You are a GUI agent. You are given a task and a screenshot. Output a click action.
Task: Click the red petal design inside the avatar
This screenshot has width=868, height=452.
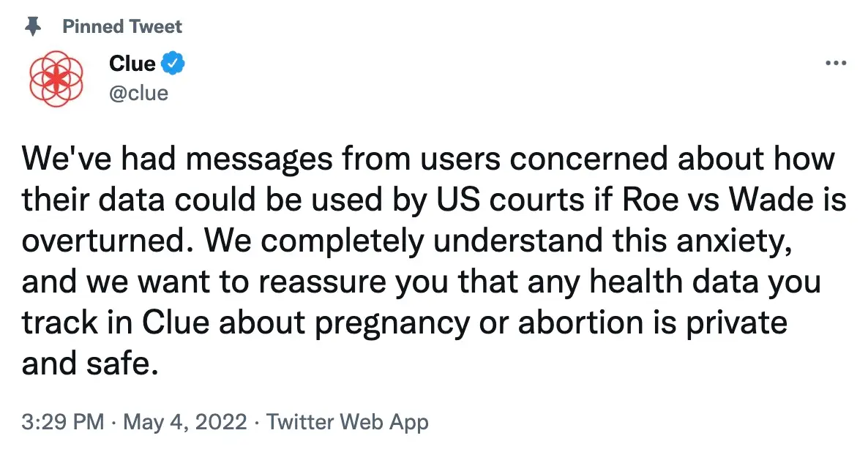(x=55, y=77)
